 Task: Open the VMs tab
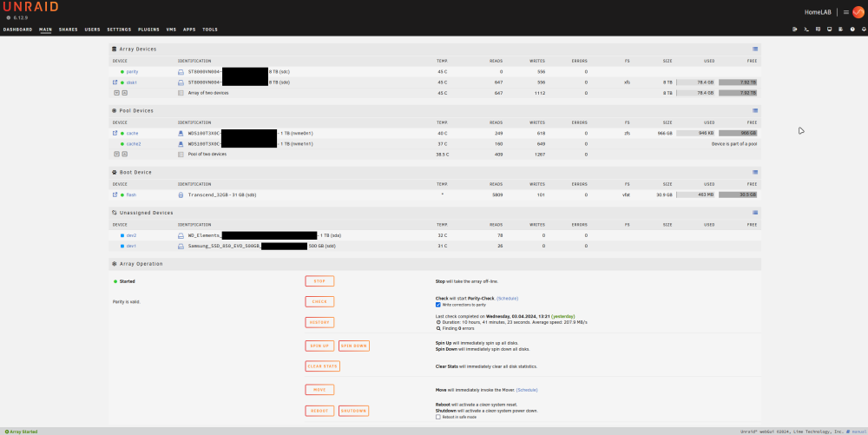(x=171, y=30)
